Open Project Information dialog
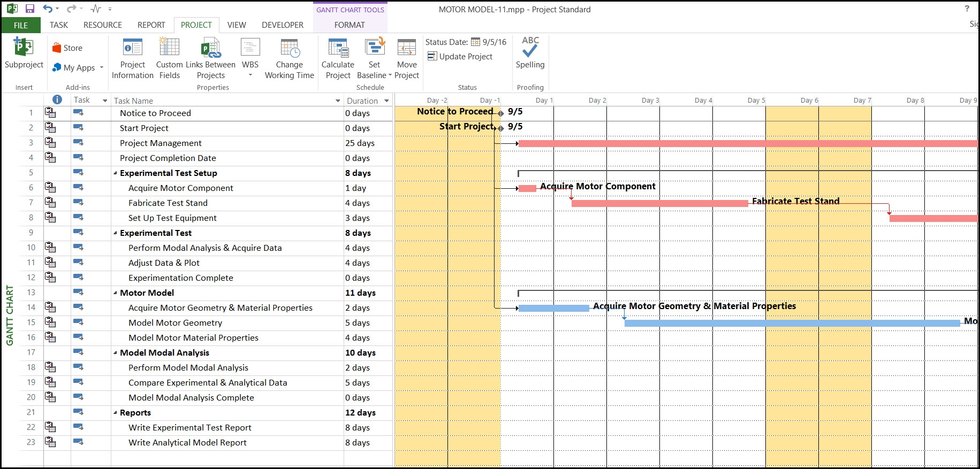Image resolution: width=980 pixels, height=469 pixels. coord(133,59)
